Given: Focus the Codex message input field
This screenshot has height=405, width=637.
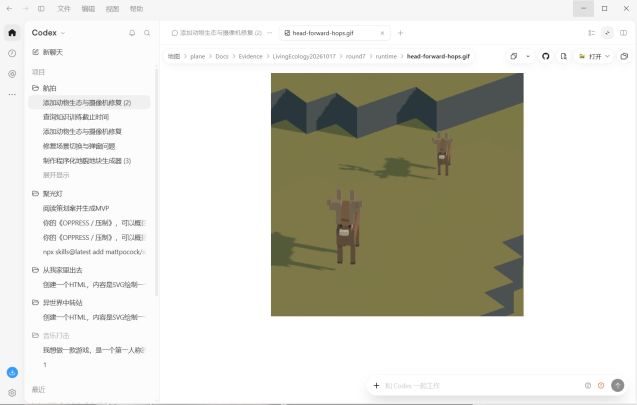Looking at the screenshot, I should [481, 386].
